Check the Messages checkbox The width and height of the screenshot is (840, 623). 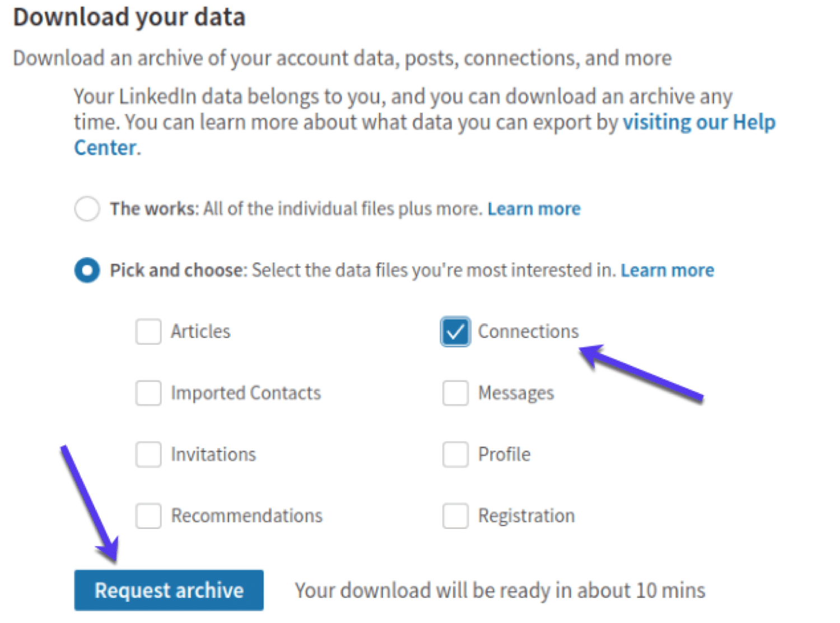(455, 393)
